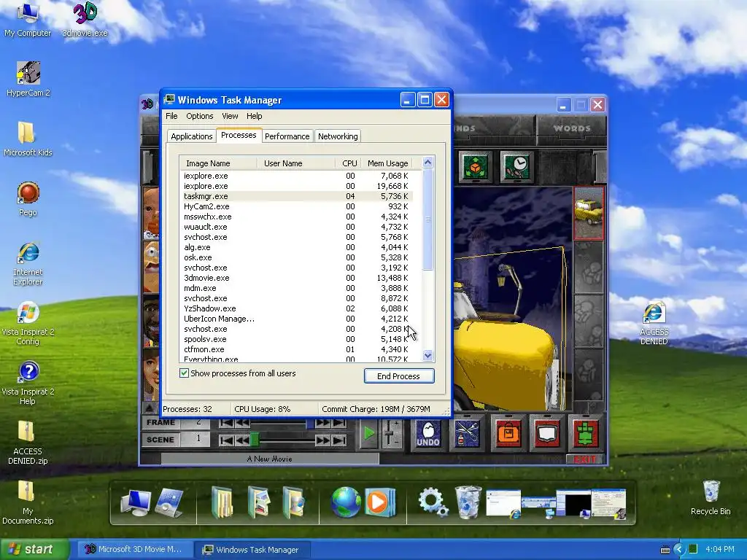This screenshot has width=747, height=560.
Task: Open the pictures folder icon in the dock
Action: pyautogui.click(x=259, y=502)
